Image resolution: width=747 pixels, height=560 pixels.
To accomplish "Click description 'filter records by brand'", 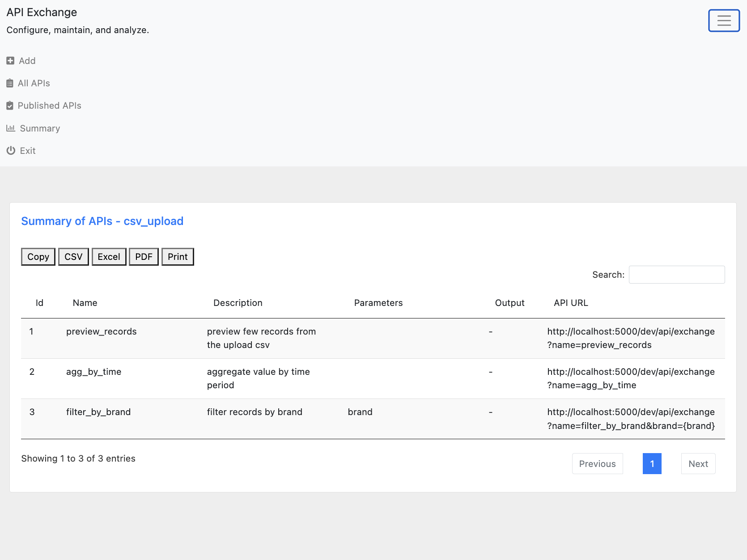I will 255,412.
